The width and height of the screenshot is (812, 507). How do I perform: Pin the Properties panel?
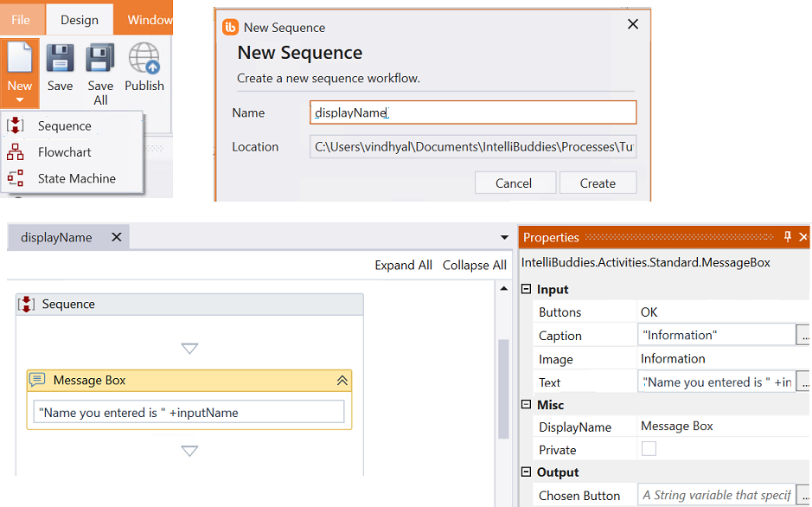point(788,237)
